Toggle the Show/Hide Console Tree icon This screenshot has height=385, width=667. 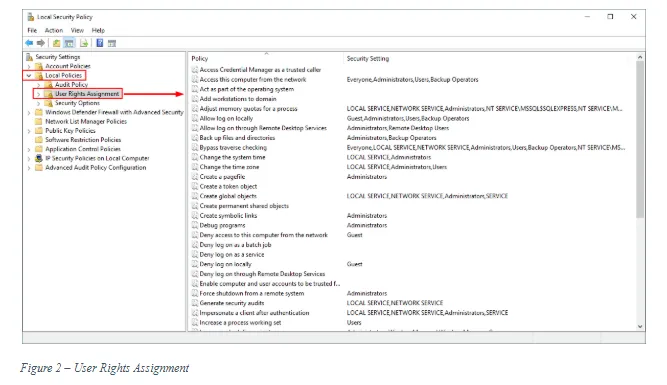pos(69,43)
